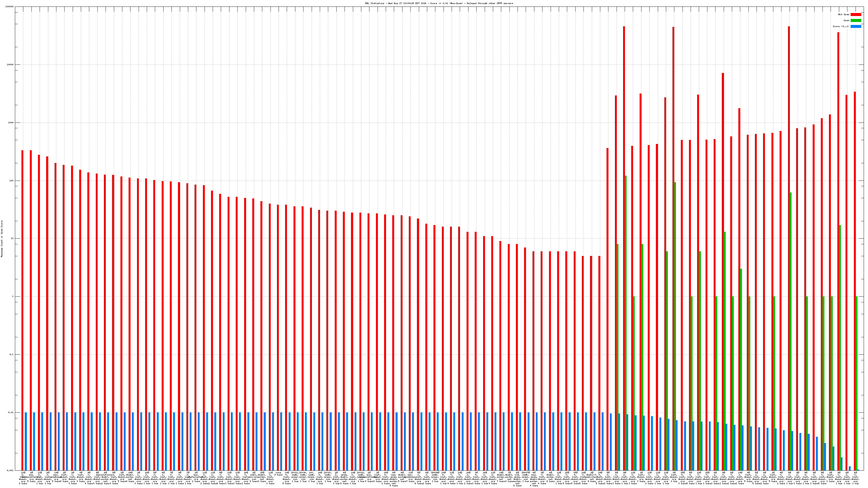Viewport: 868px width, 488px height.
Task: Click the 'none 8 hops' x-axis label
Action: tap(278, 474)
